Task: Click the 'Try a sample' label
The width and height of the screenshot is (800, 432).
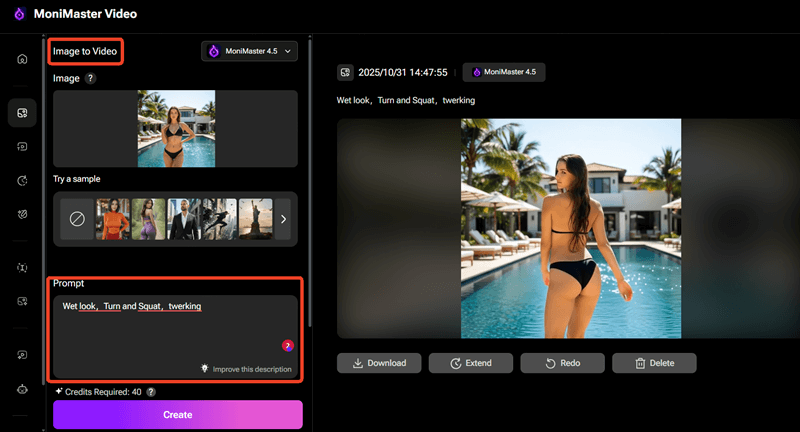Action: pos(77,179)
